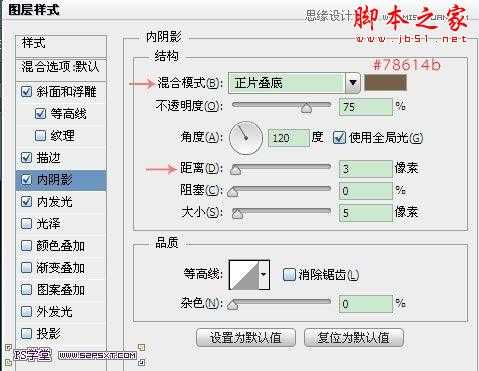Select the 颜色叠加 style row
The width and height of the screenshot is (479, 371).
pyautogui.click(x=61, y=246)
